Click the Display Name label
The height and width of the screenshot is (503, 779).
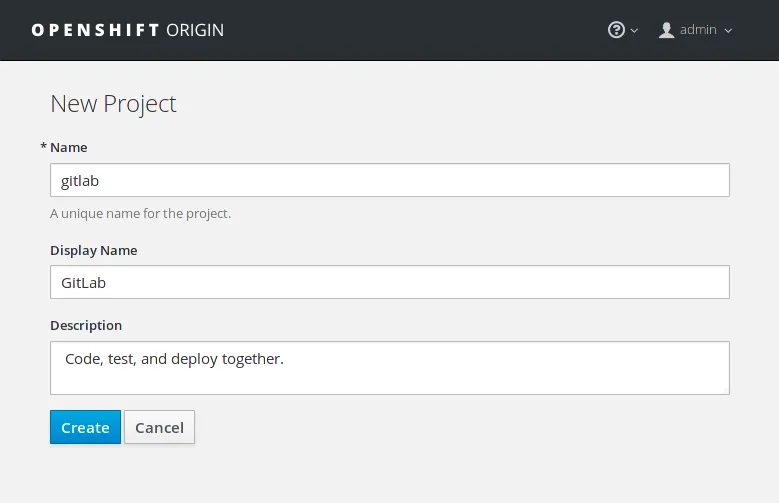94,250
